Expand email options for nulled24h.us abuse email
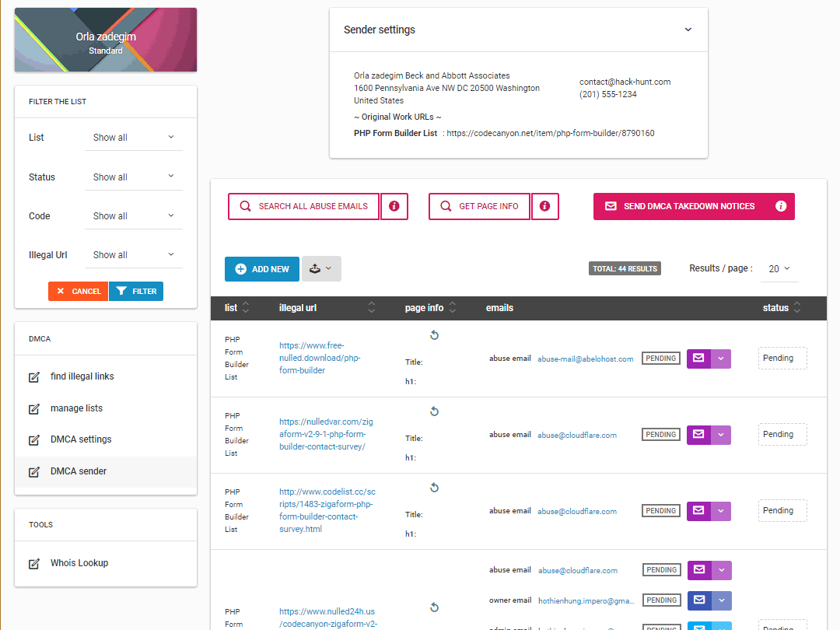 (x=722, y=570)
